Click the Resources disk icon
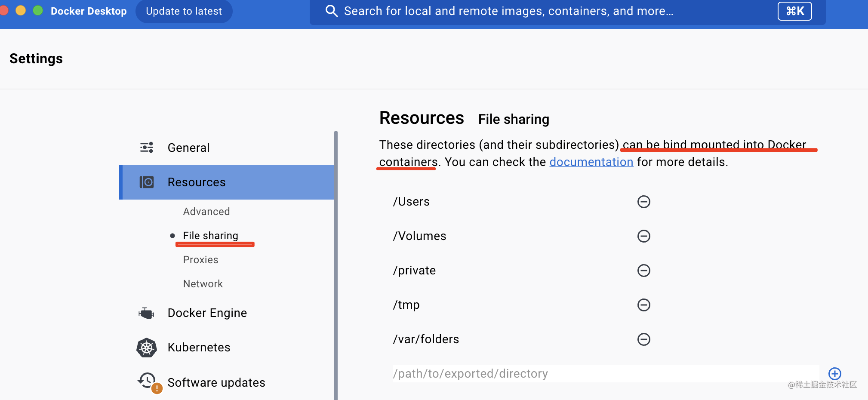Image resolution: width=868 pixels, height=400 pixels. point(147,182)
